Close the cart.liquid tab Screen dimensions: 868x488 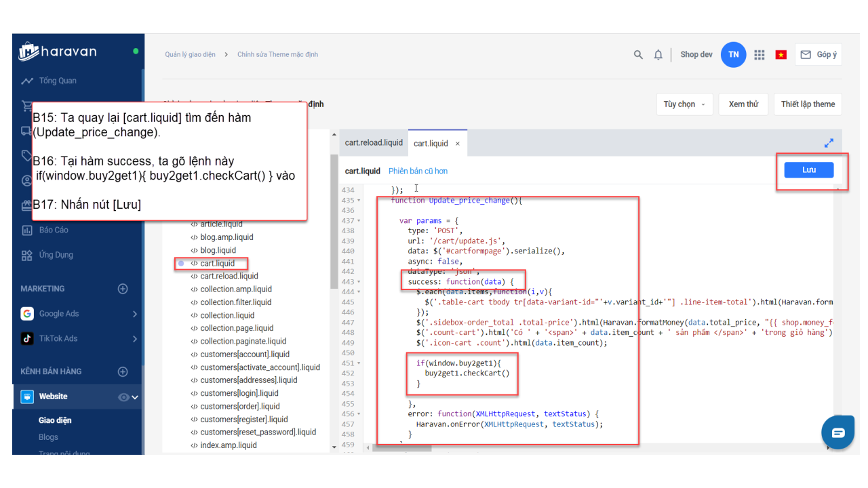(458, 144)
